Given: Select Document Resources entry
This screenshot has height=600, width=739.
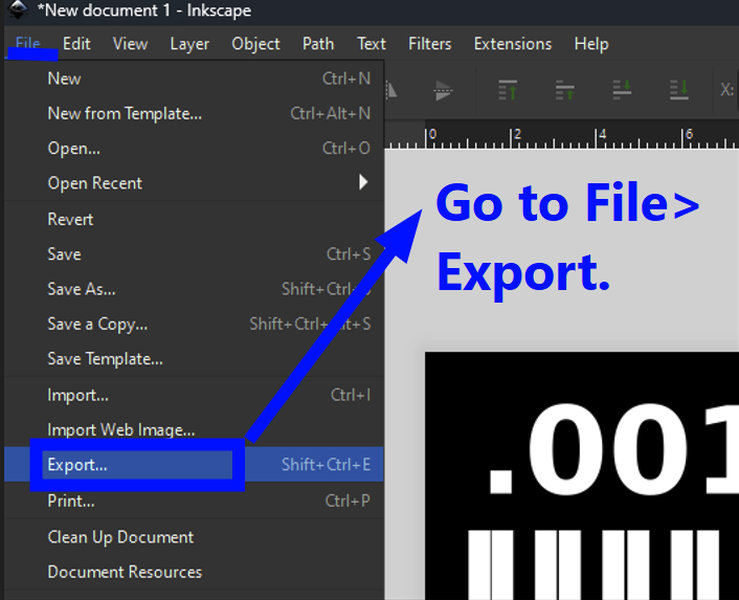Looking at the screenshot, I should point(194,572).
